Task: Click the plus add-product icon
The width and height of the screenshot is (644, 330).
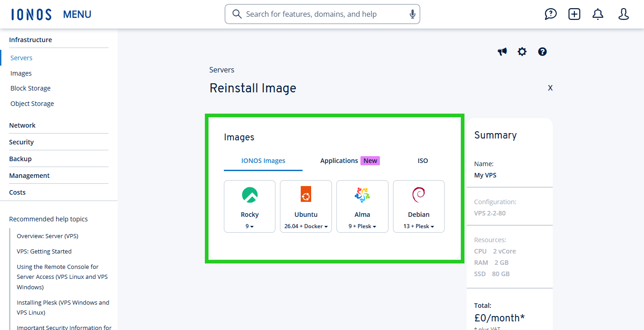Action: [574, 14]
